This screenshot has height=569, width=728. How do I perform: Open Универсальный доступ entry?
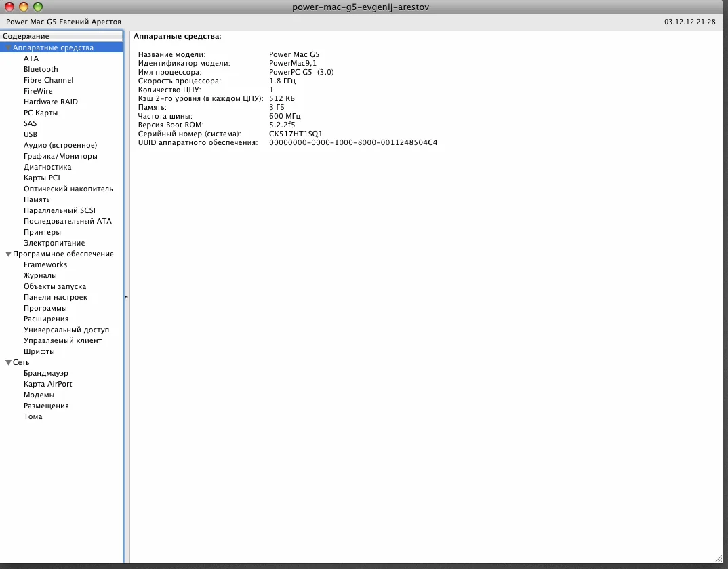tap(66, 330)
